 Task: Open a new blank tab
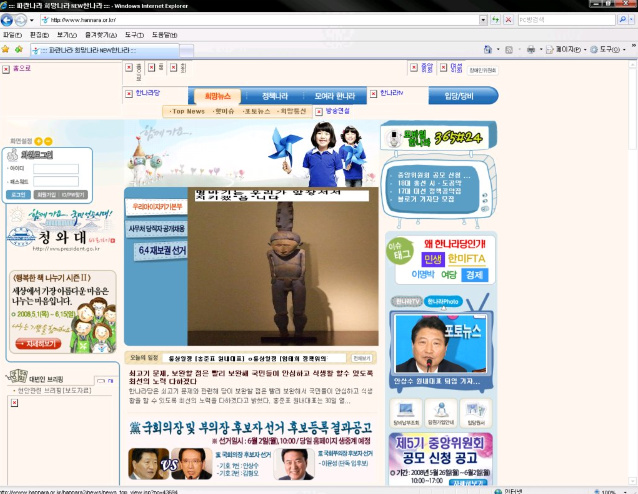(186, 51)
